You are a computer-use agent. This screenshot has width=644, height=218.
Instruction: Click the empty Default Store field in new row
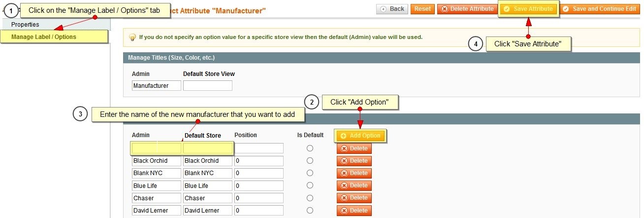(208, 148)
